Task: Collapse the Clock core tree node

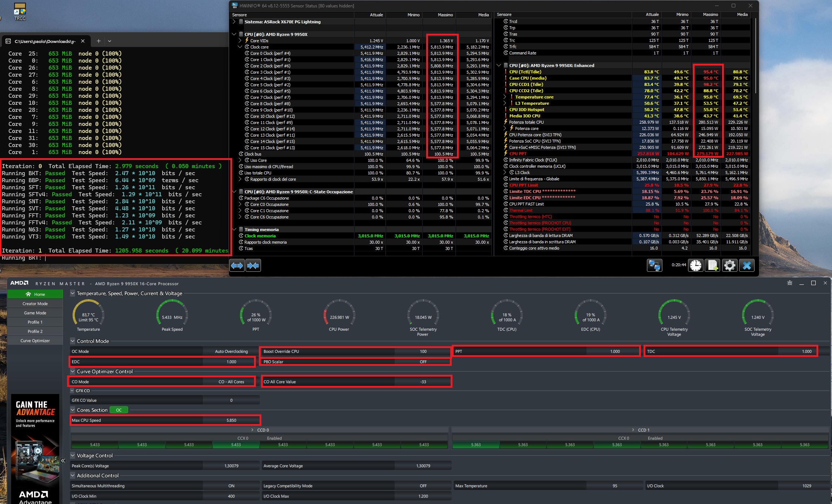Action: click(x=240, y=47)
